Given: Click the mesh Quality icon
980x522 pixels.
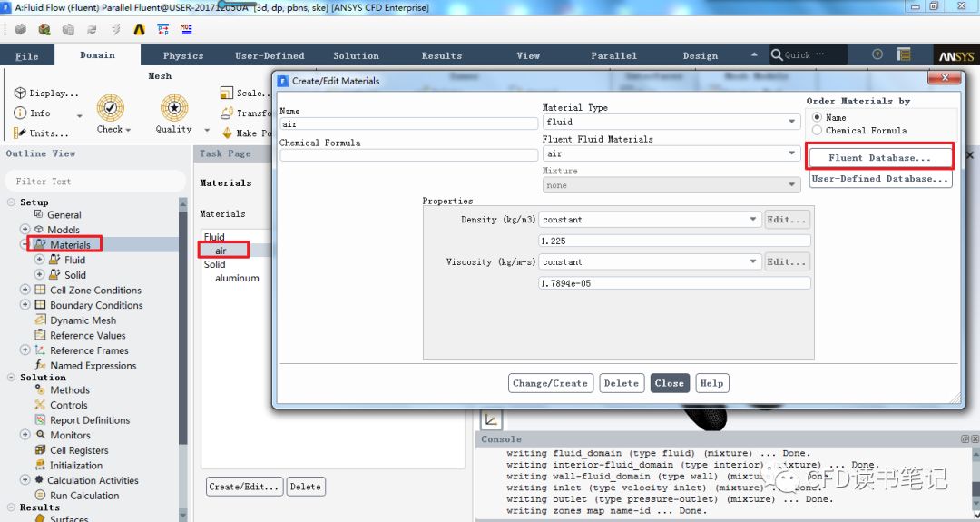Looking at the screenshot, I should [173, 107].
